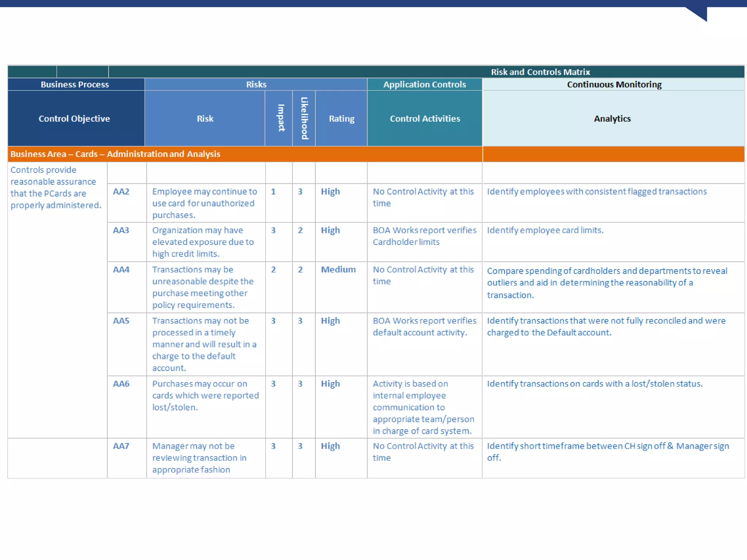Click the Rating column header

click(x=341, y=118)
